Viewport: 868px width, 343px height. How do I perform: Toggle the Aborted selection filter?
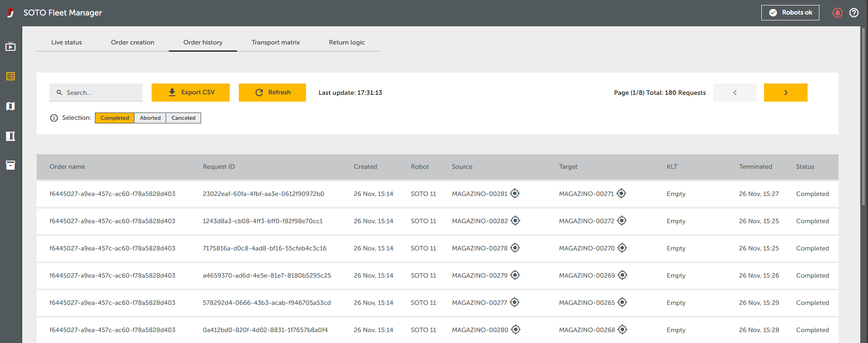150,118
